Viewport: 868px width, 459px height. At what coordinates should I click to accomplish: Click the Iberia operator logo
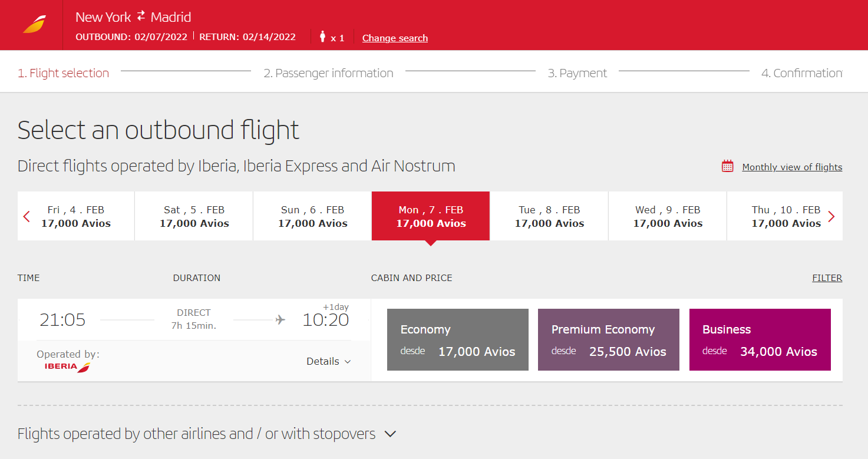(68, 366)
